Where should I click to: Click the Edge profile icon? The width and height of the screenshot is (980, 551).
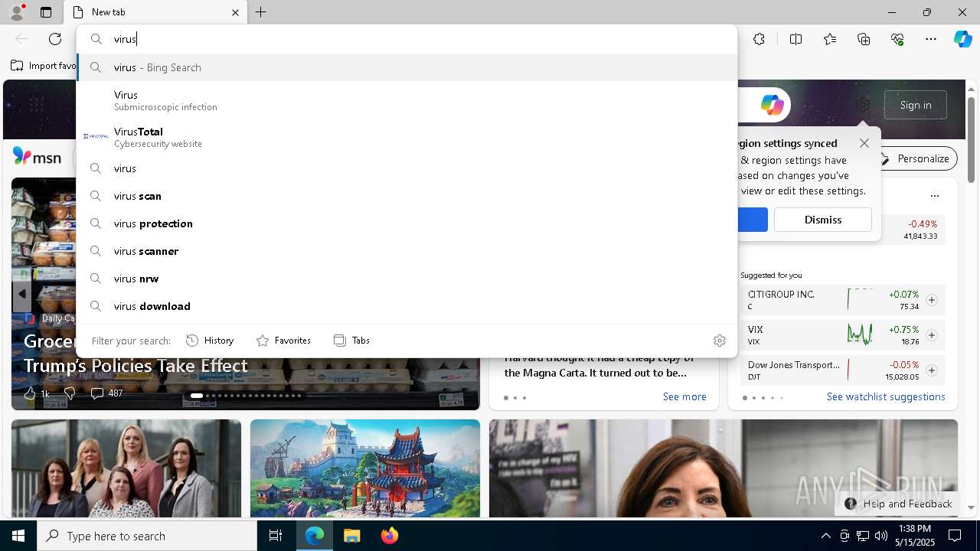(16, 12)
